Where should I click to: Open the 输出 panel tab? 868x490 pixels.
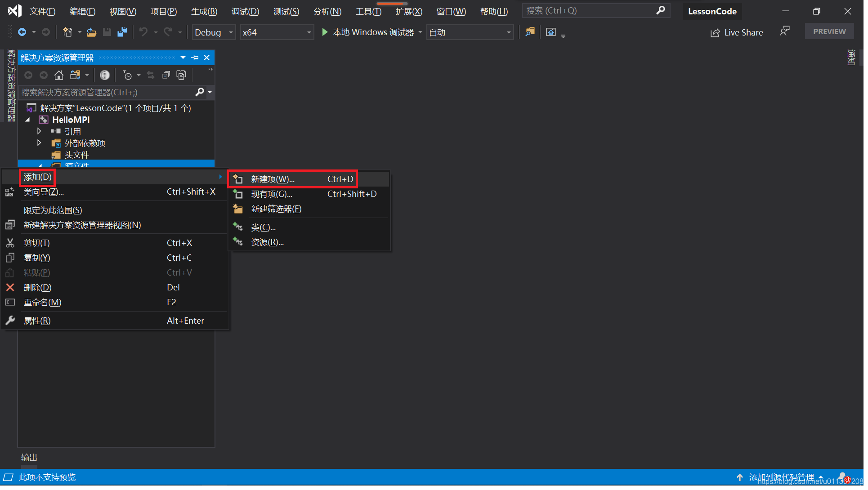click(29, 458)
